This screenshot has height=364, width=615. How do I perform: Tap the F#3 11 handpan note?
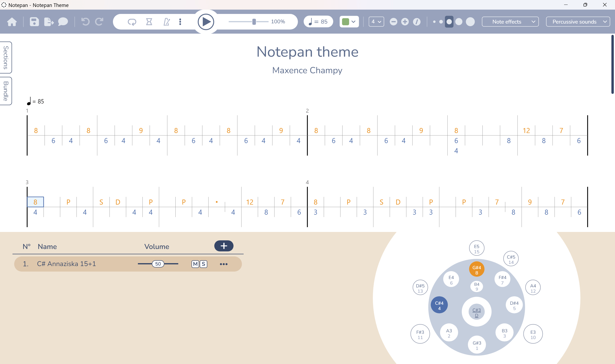coord(420,334)
